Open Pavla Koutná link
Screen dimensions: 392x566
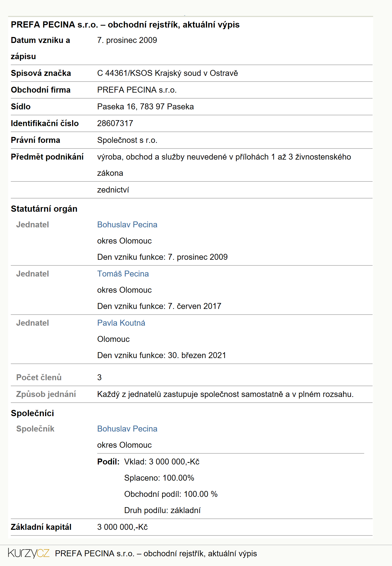coord(121,323)
